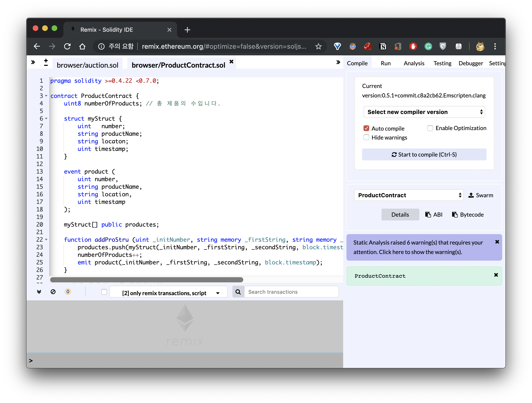This screenshot has width=532, height=403.
Task: Clear the console with the ban icon
Action: pos(53,292)
